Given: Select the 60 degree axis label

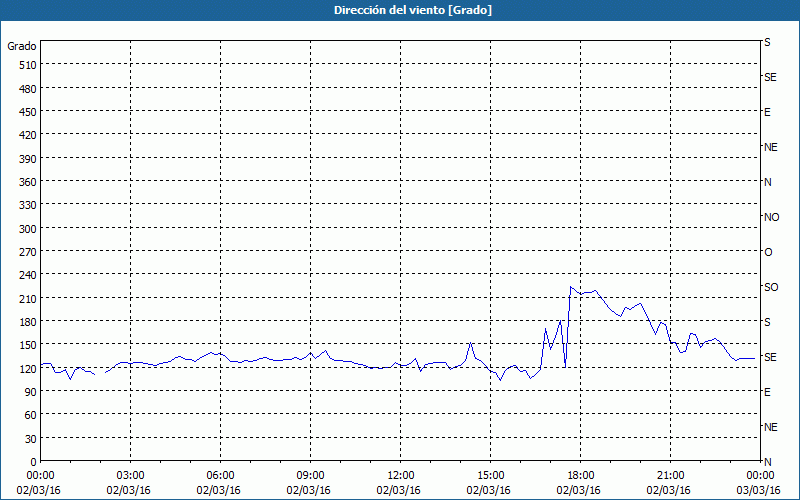Looking at the screenshot, I should point(31,415).
